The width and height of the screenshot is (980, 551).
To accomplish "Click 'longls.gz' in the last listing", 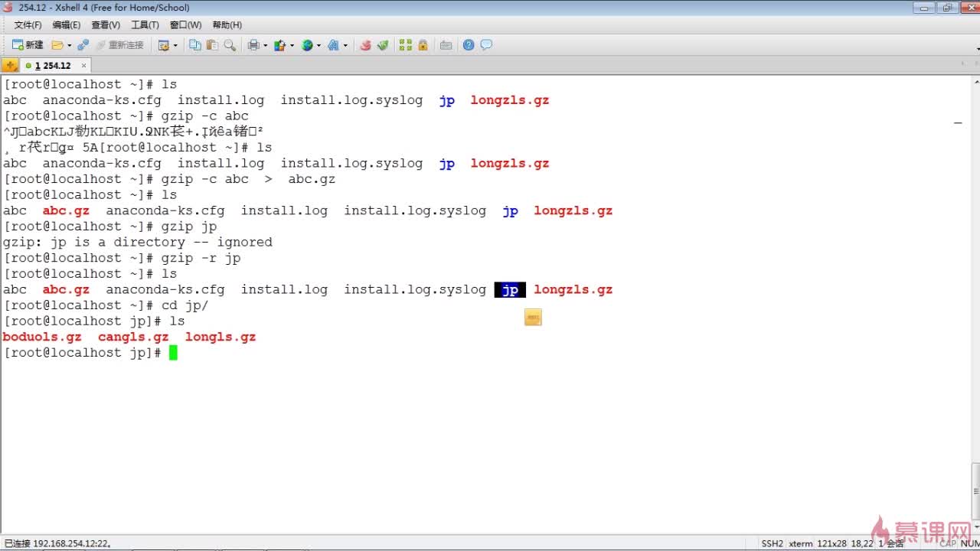I will point(220,337).
